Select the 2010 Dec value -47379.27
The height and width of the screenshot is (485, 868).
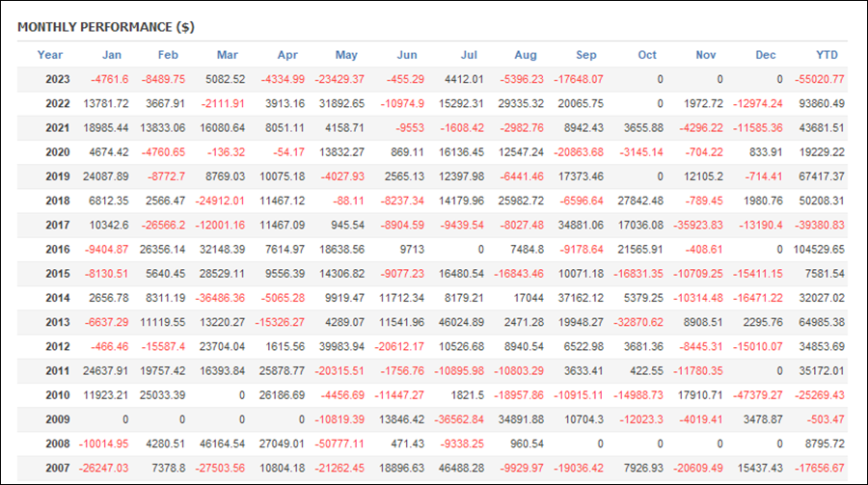pos(758,394)
